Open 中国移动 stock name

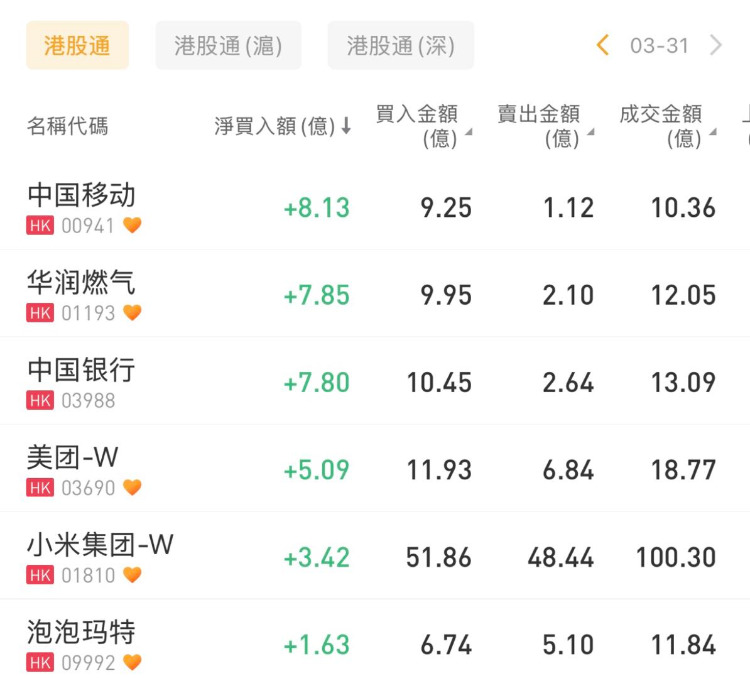[x=81, y=195]
